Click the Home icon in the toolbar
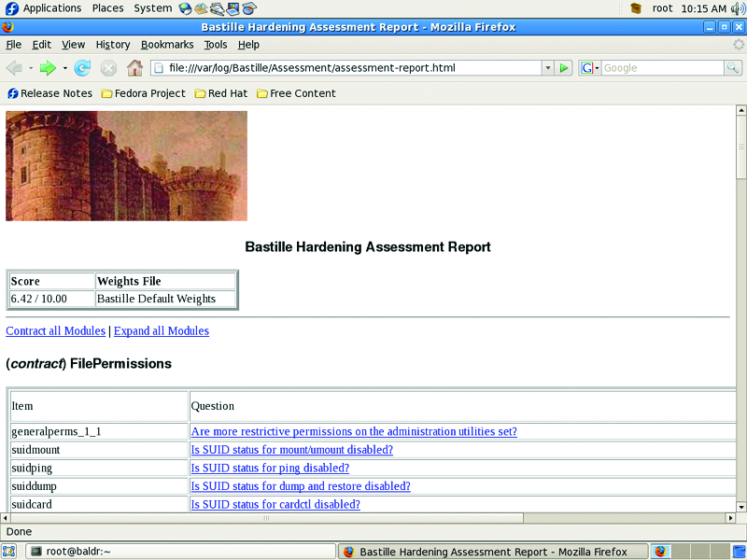The width and height of the screenshot is (747, 560). click(x=135, y=68)
